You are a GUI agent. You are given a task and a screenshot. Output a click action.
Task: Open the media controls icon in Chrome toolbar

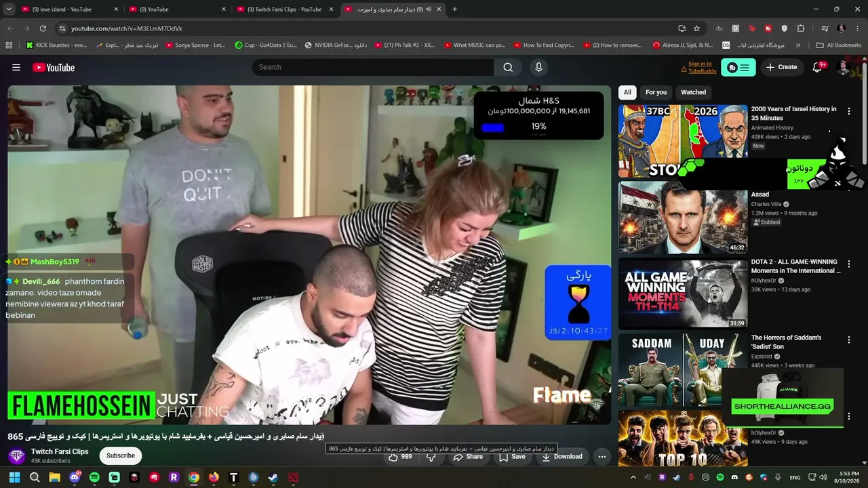pyautogui.click(x=825, y=28)
